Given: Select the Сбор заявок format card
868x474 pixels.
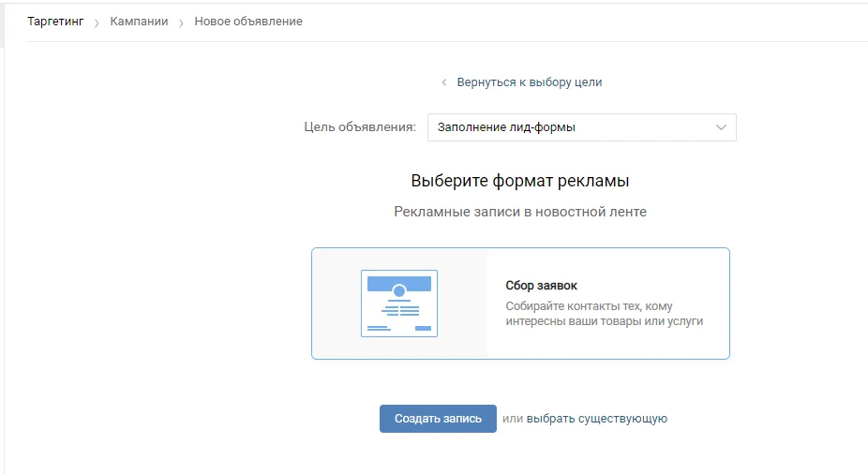Looking at the screenshot, I should (520, 304).
